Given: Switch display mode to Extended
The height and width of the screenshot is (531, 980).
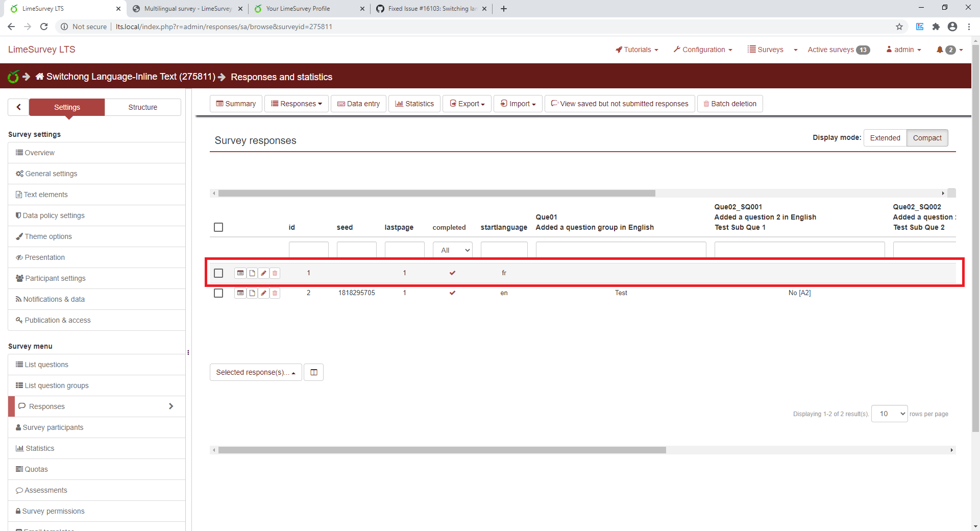Looking at the screenshot, I should click(x=885, y=138).
